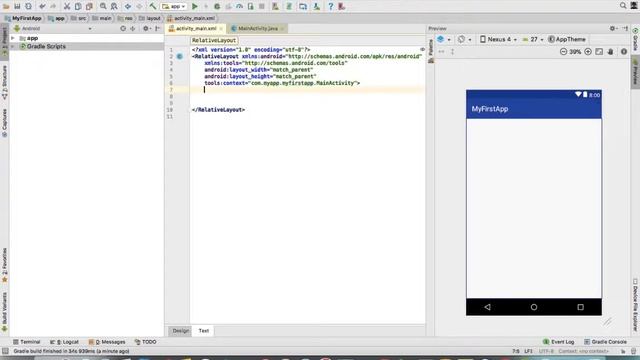The height and width of the screenshot is (360, 640).
Task: Zoom out the layout preview
Action: point(563,52)
